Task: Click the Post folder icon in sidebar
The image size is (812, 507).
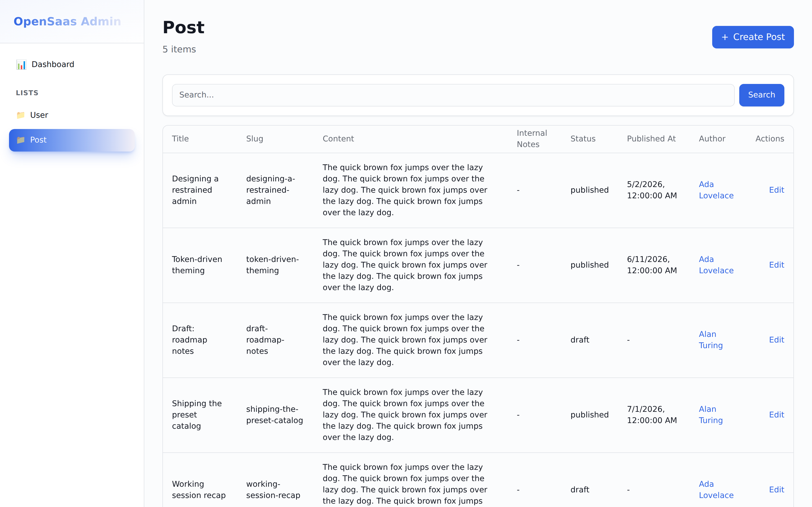Action: [21, 140]
